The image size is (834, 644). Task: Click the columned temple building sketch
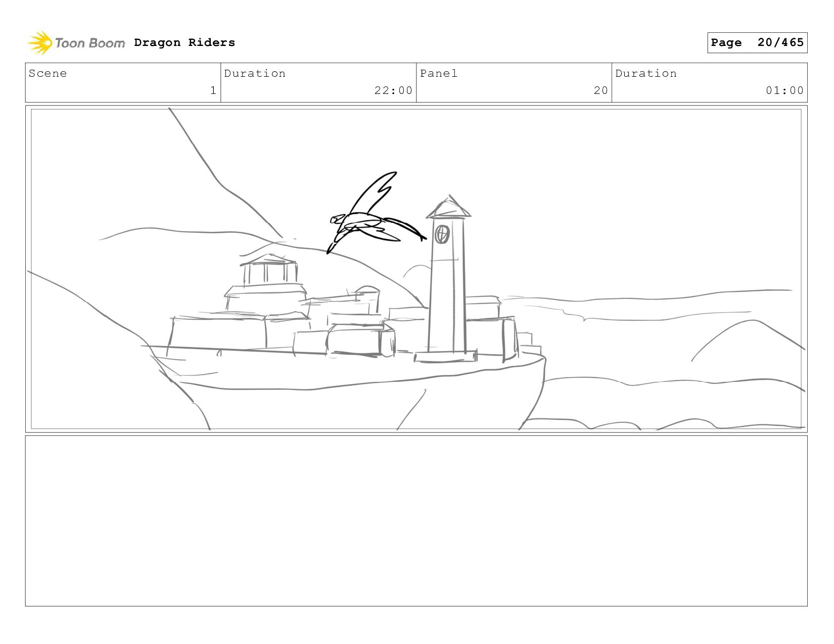coord(269,270)
